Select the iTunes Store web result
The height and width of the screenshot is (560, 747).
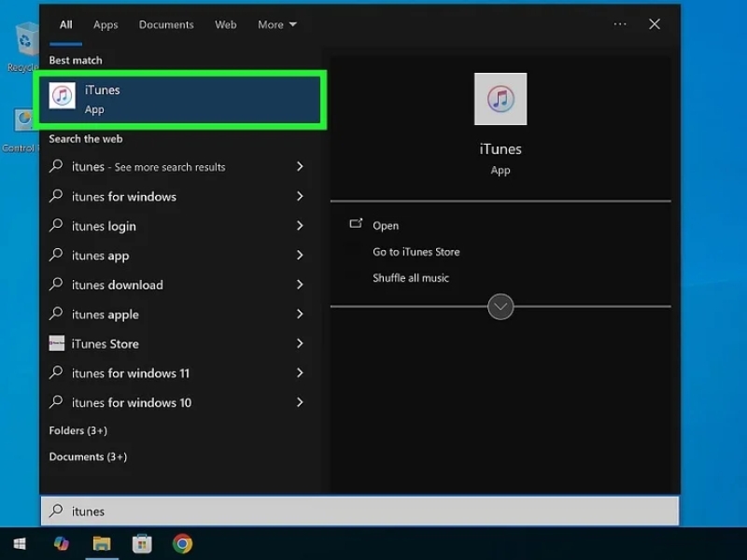[x=176, y=343]
